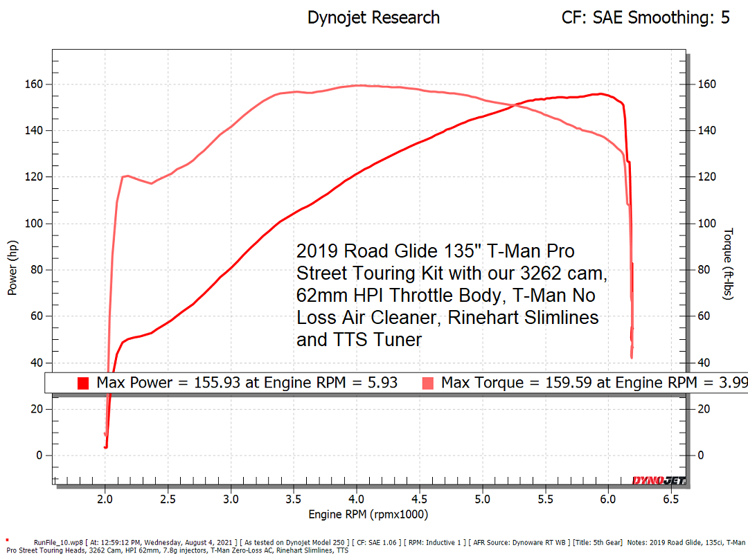Image resolution: width=748 pixels, height=560 pixels.
Task: Click the red Max Power legend swatch
Action: (83, 383)
